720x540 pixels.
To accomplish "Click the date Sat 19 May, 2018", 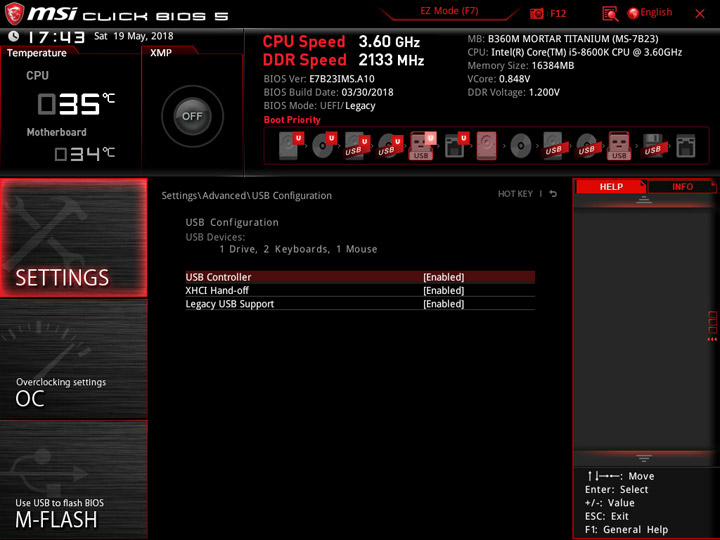I will coord(134,36).
